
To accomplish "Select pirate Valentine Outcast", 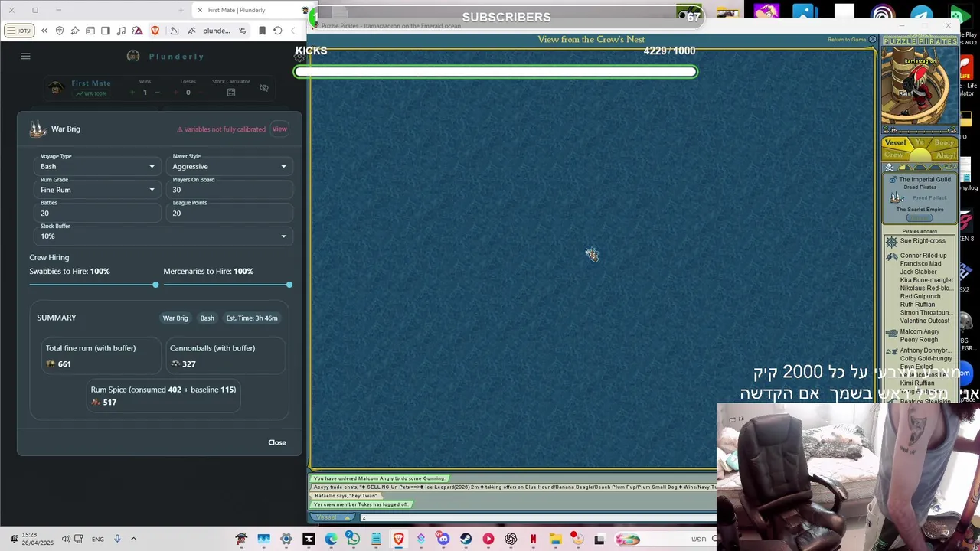I will [x=925, y=321].
